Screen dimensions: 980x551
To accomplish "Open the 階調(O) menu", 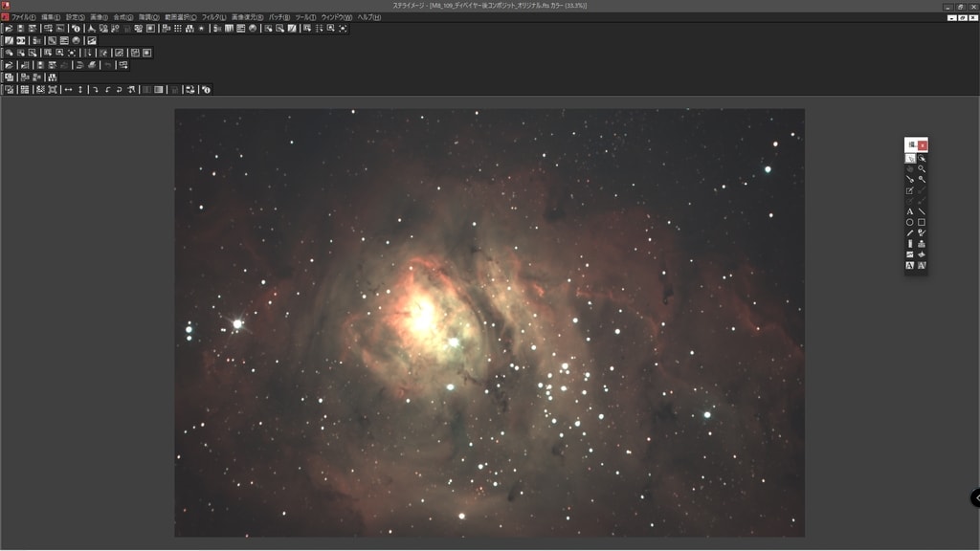I will [148, 17].
